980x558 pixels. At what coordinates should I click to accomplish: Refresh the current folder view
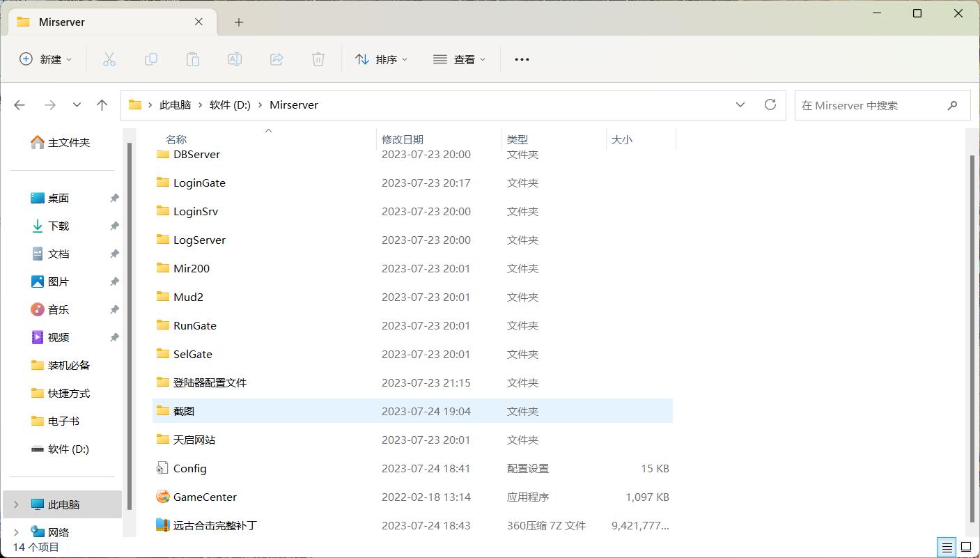click(770, 104)
